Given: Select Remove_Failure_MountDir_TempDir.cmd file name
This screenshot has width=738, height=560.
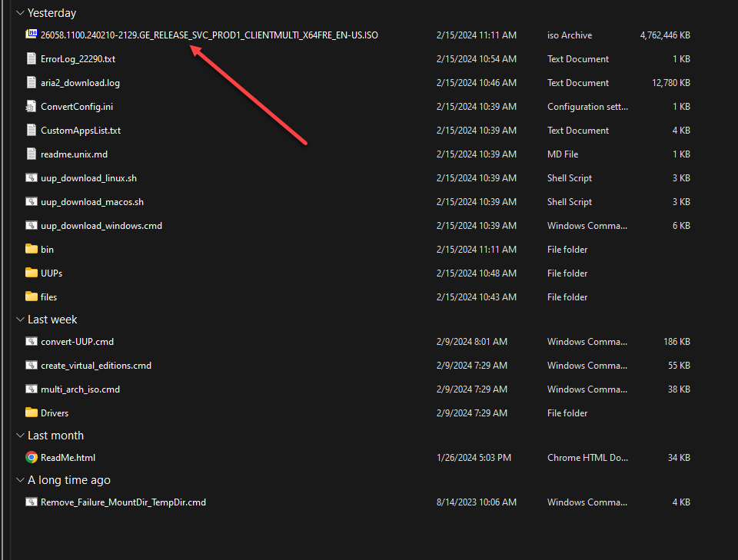Looking at the screenshot, I should pyautogui.click(x=123, y=502).
